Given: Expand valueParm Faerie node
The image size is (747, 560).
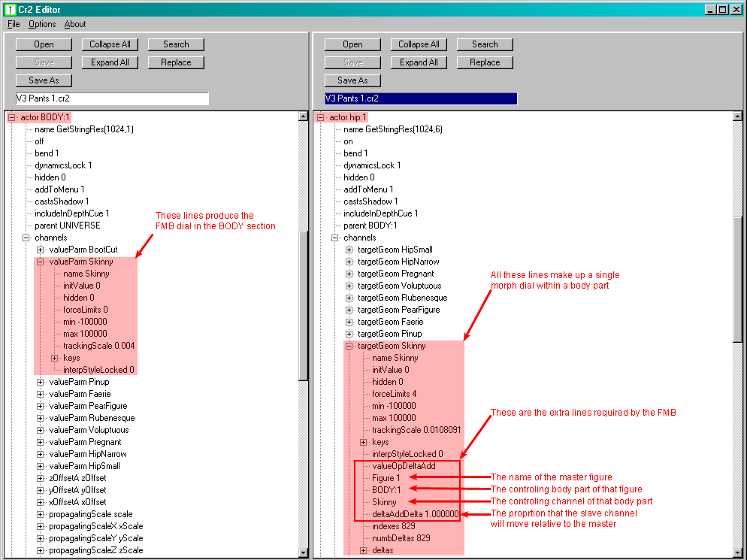Looking at the screenshot, I should point(40,394).
